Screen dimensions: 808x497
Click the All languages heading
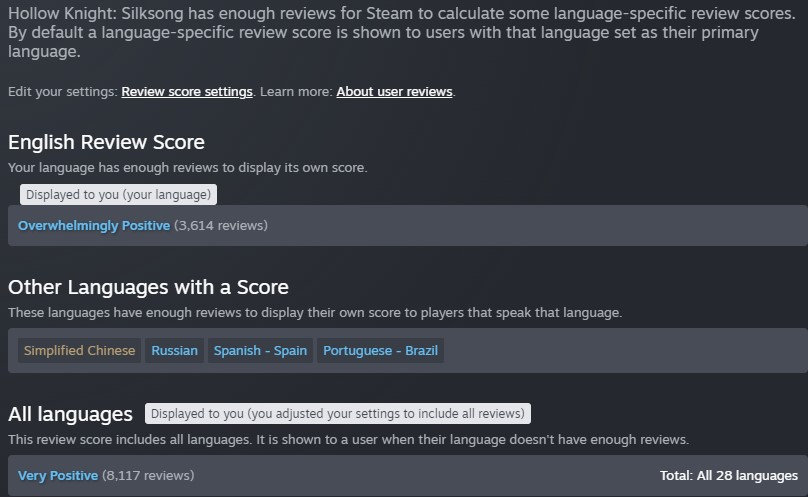pyautogui.click(x=70, y=414)
